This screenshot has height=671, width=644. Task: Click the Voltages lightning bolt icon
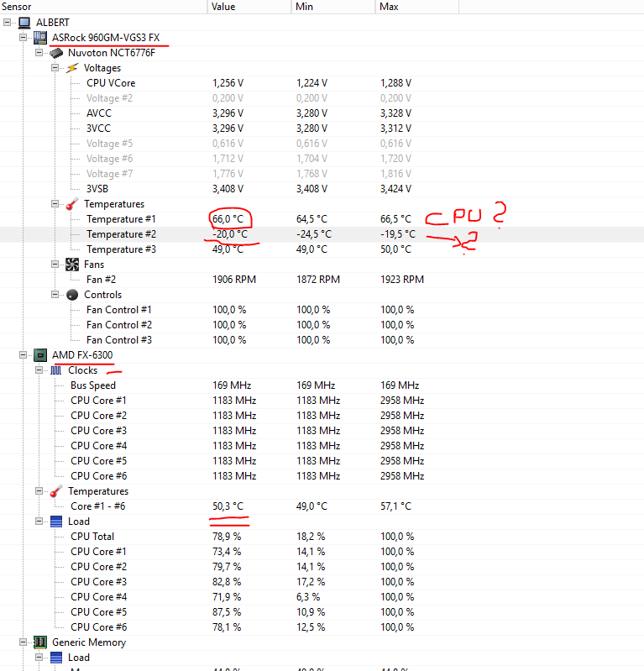coord(72,68)
